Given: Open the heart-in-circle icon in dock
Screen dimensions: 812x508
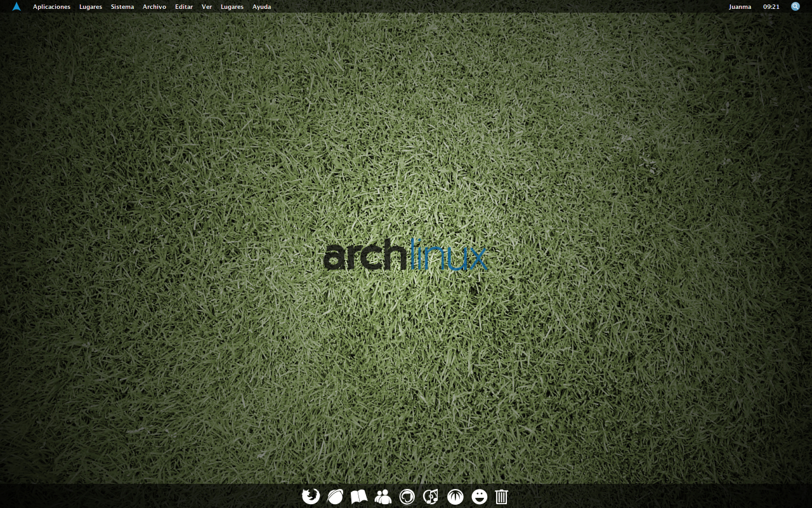Looking at the screenshot, I should point(407,497).
